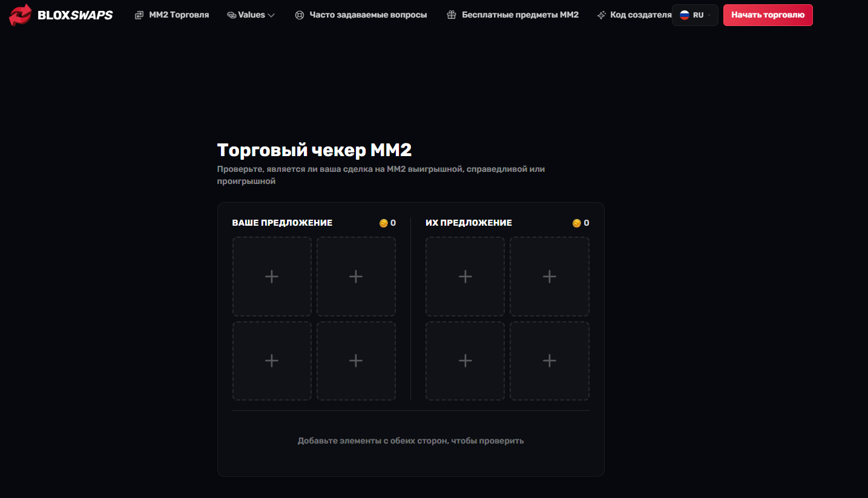Add item to bottom-left slot in Их предложение

pos(465,361)
